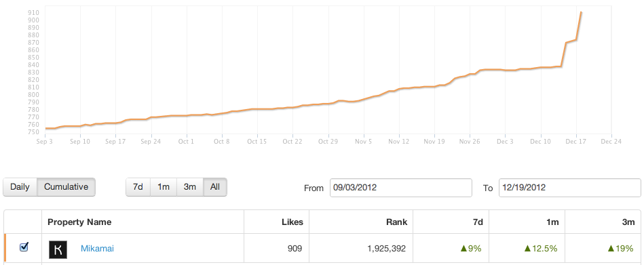Select the Cumulative view button
Viewport: 644px width, 265px height.
coord(66,187)
